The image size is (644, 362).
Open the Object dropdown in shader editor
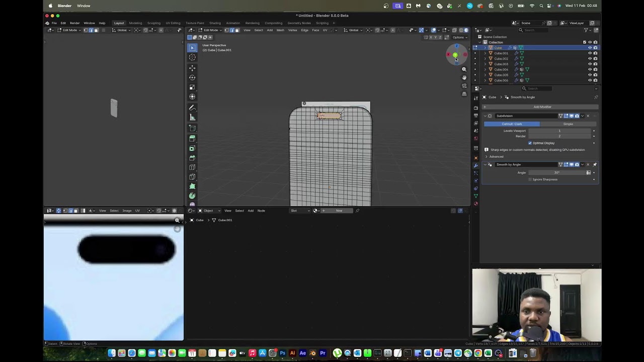[x=208, y=211]
